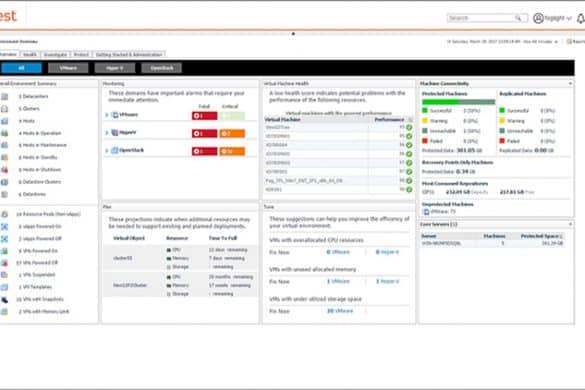Expand the OpenStack alarms row
585x390 pixels.
(107, 151)
